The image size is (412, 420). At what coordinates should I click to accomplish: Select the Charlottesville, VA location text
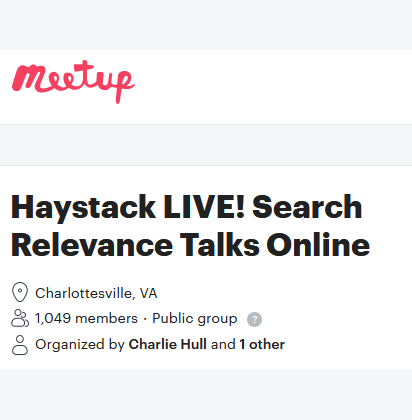coord(96,293)
